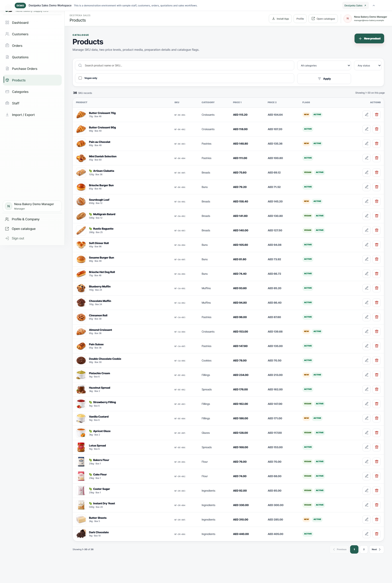Open Destpeka Sales external link
Viewport: 392px width, 583px height.
[355, 5]
